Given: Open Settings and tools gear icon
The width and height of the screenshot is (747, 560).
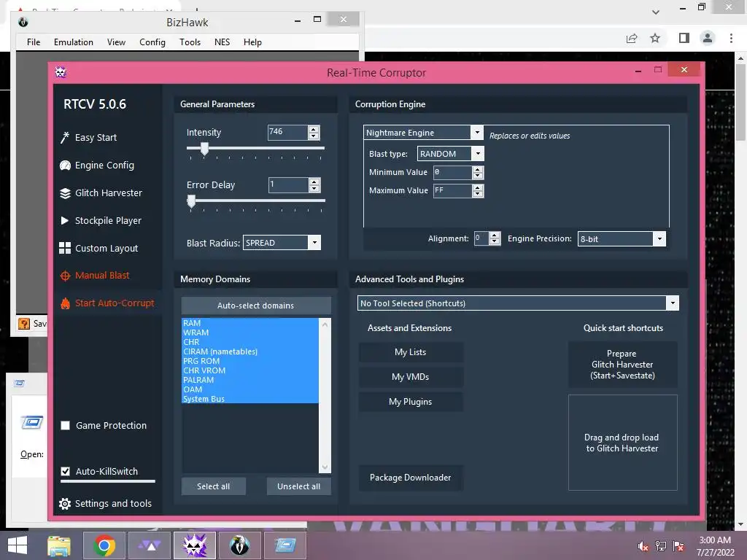Looking at the screenshot, I should coord(65,504).
